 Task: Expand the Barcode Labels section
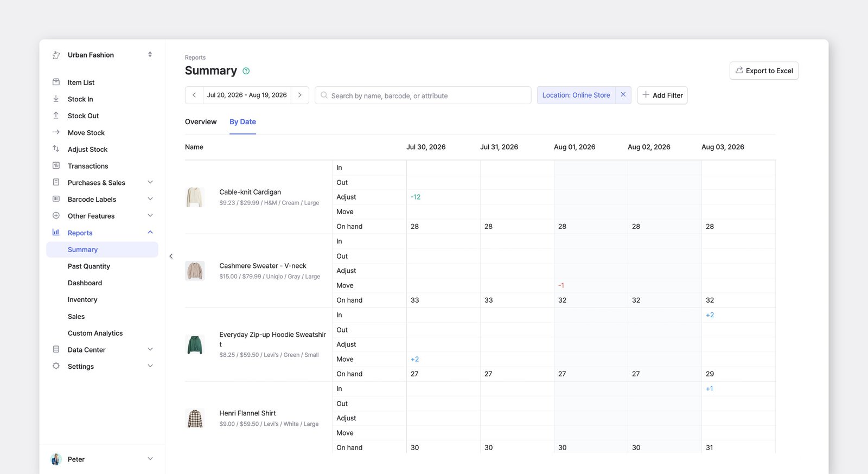[x=150, y=199]
